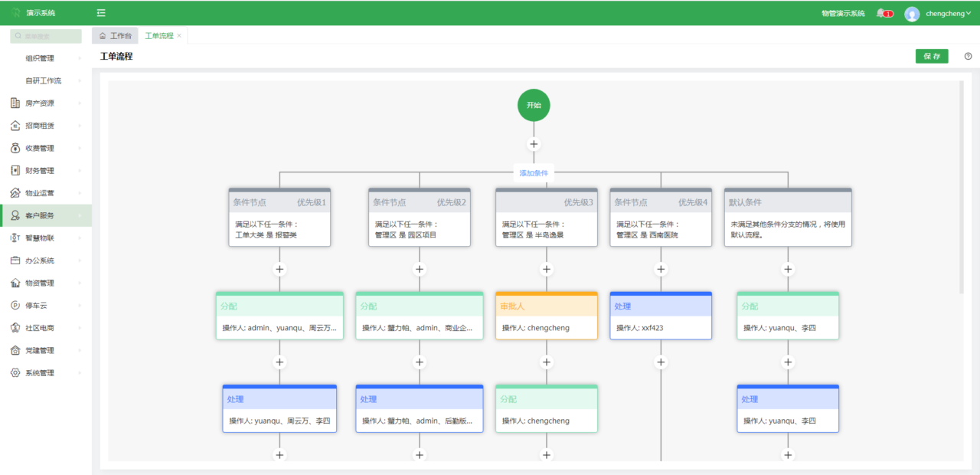This screenshot has width=980, height=475.
Task: Add a node below the 优先级1 condition
Action: (x=279, y=270)
